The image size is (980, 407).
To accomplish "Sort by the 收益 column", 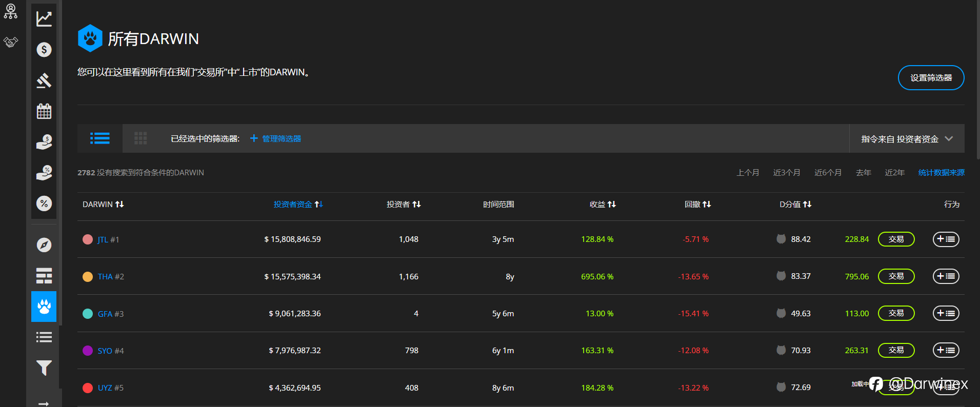I will [603, 204].
